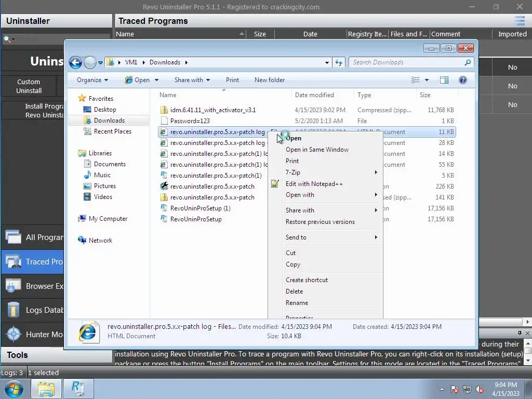Go back with the Explorer back arrow
Image resolution: width=532 pixels, height=399 pixels.
tap(76, 62)
